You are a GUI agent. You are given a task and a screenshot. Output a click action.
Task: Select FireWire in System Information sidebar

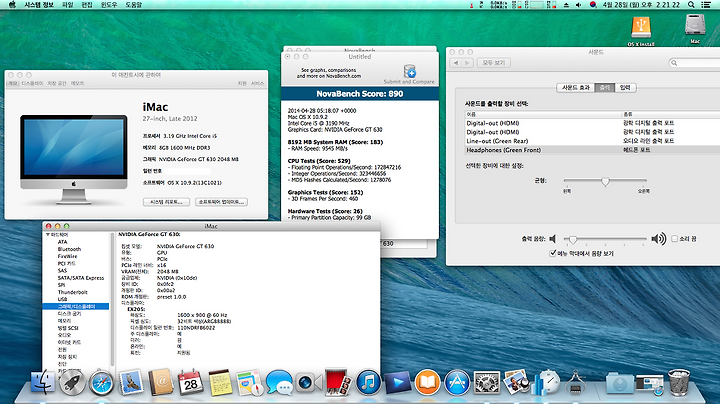click(x=68, y=256)
